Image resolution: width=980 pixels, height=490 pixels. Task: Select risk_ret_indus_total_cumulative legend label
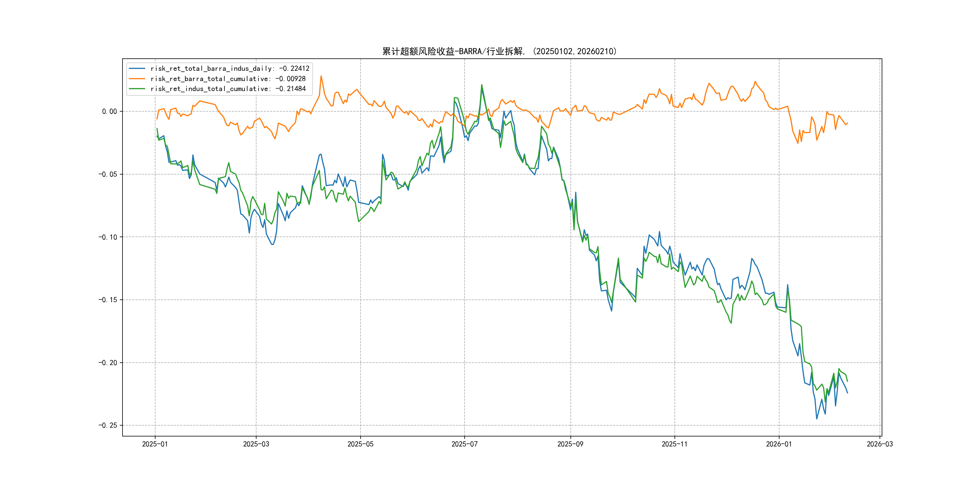pos(228,89)
